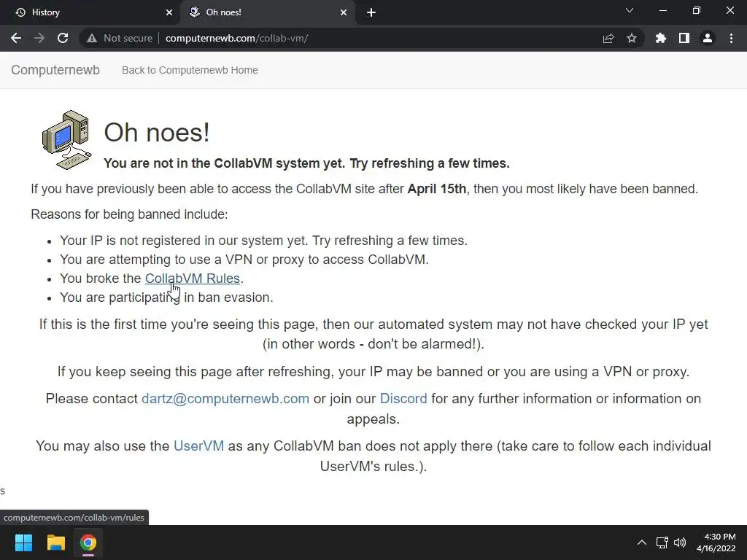Open Back to Computernewb Home link

coord(190,70)
